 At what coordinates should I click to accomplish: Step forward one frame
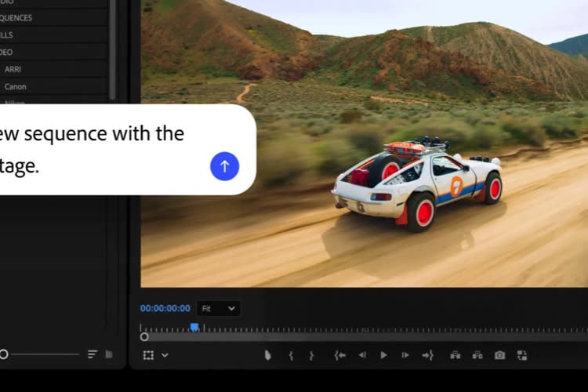click(405, 355)
